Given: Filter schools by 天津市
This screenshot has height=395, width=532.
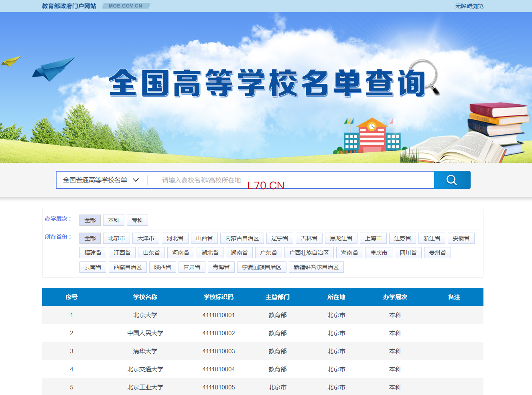Looking at the screenshot, I should coord(146,238).
